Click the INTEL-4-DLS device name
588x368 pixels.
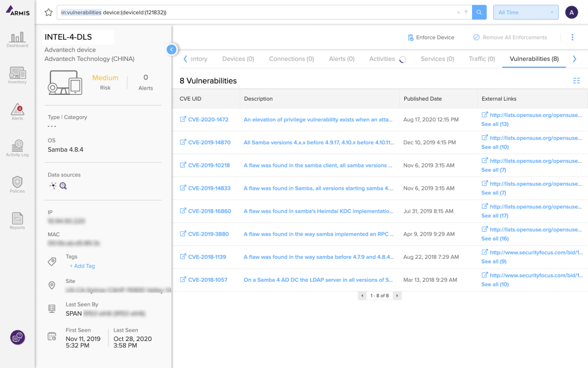point(68,37)
